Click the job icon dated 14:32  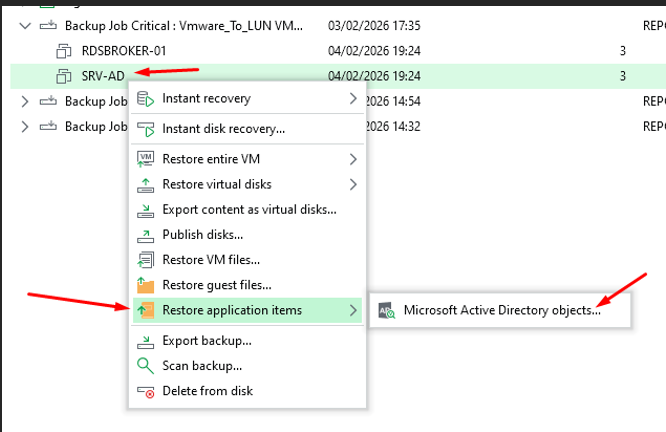coord(48,127)
